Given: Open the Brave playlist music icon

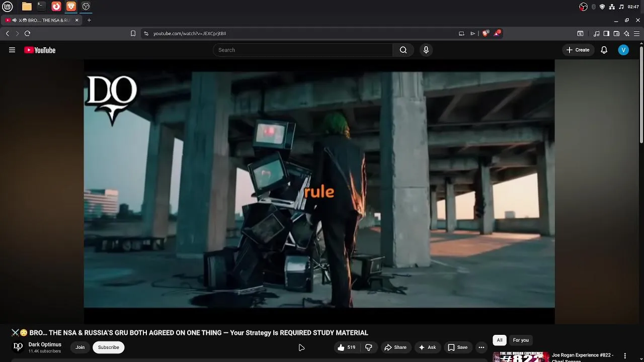Looking at the screenshot, I should pos(597,33).
